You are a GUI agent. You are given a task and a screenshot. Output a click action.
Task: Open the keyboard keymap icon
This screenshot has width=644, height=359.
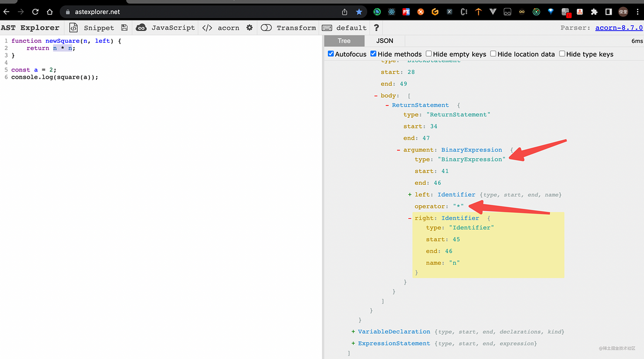pyautogui.click(x=327, y=28)
